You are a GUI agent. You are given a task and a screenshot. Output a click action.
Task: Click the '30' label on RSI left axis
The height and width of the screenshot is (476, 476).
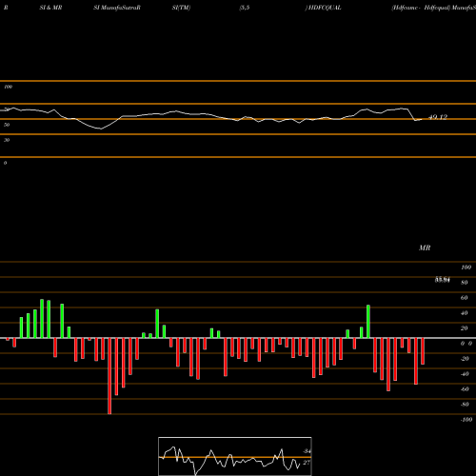[7, 140]
